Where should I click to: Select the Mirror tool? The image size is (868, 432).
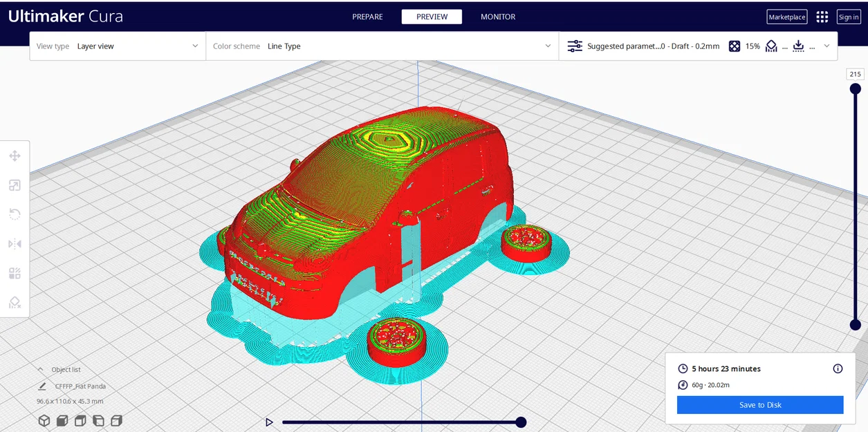[x=15, y=244]
